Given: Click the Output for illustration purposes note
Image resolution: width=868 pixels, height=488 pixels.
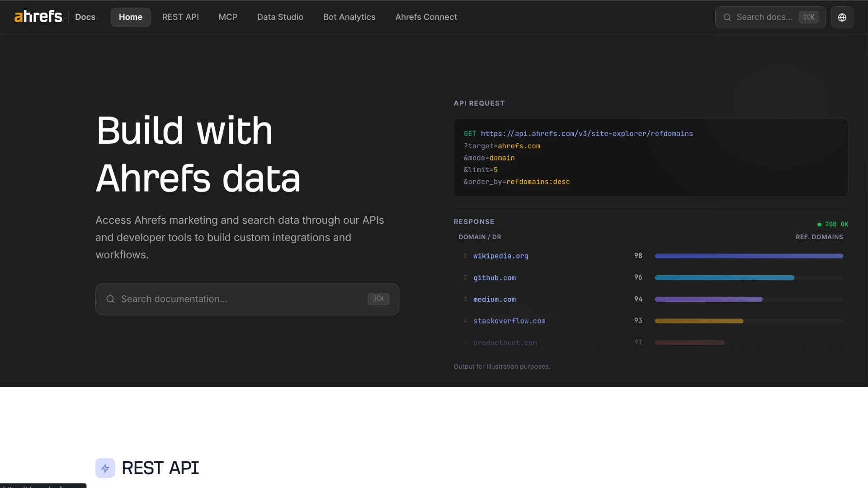Looking at the screenshot, I should click(502, 366).
